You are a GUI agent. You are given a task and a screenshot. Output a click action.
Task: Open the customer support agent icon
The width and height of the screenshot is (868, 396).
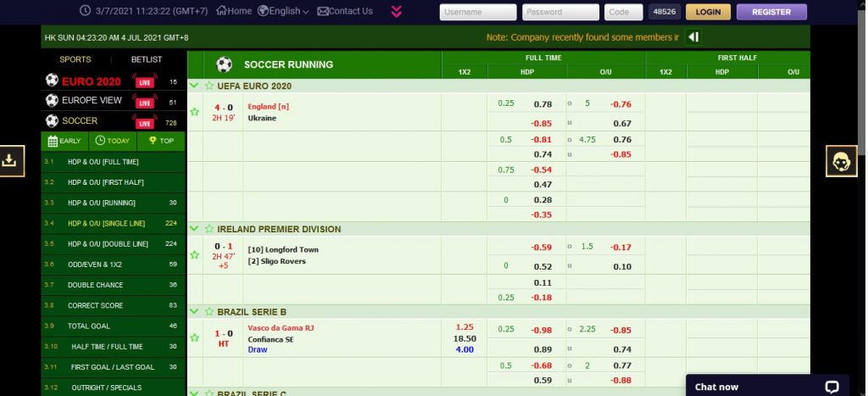tap(842, 161)
